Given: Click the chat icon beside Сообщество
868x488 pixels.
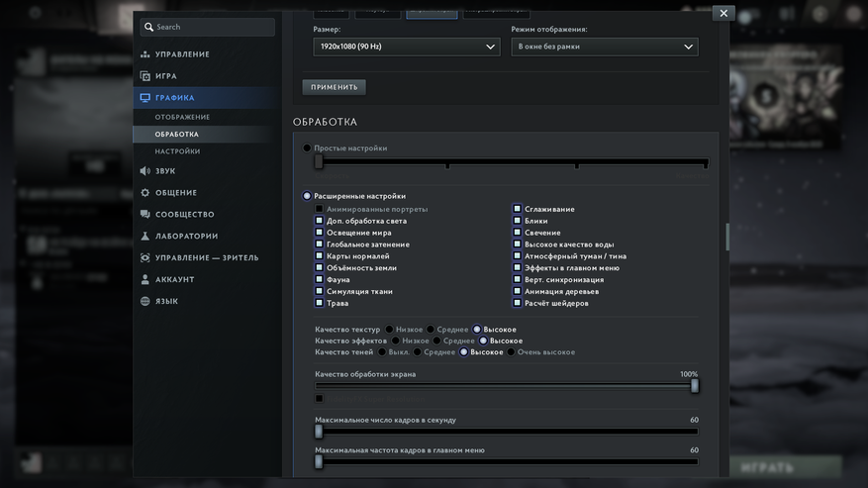Looking at the screenshot, I should coord(145,215).
